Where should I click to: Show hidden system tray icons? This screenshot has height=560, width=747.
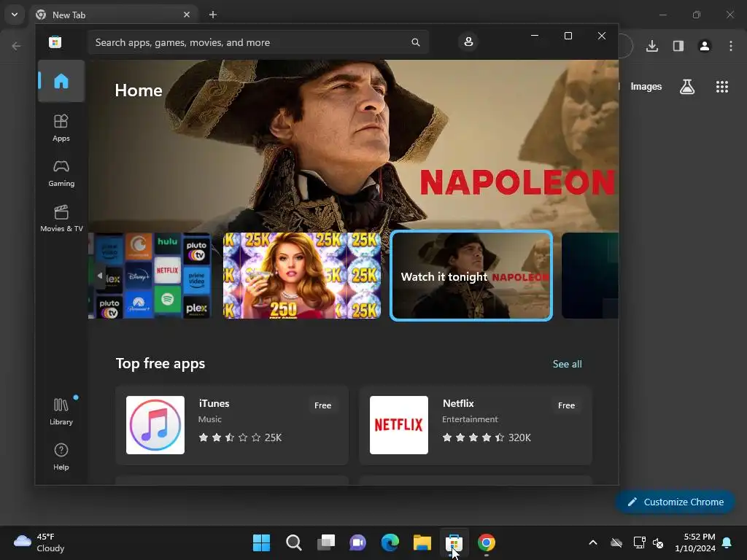pyautogui.click(x=593, y=542)
